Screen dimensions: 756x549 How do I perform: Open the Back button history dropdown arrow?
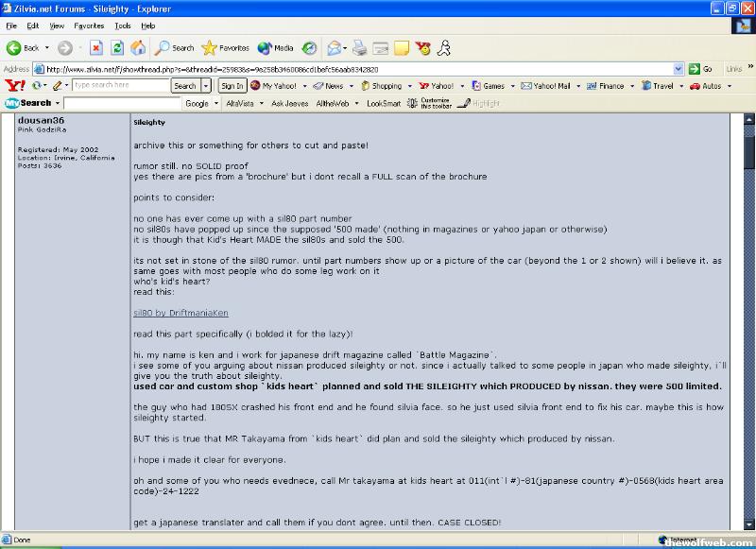(46, 48)
